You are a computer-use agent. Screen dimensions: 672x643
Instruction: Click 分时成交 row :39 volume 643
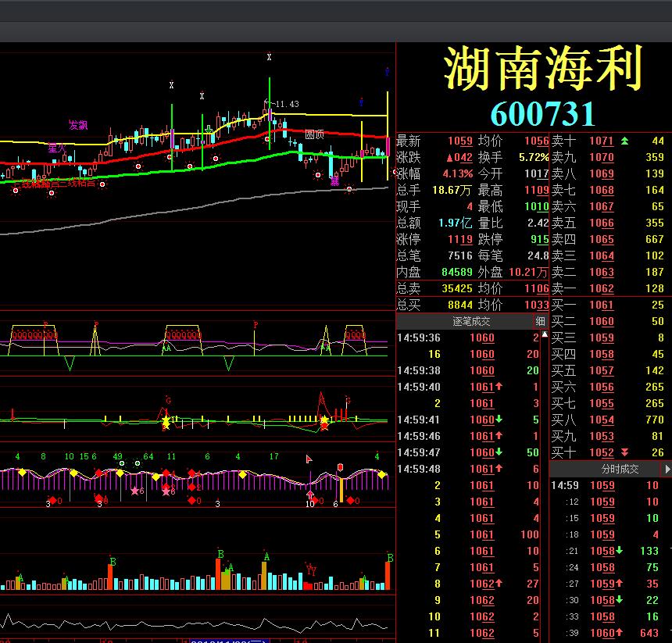[x=649, y=632]
